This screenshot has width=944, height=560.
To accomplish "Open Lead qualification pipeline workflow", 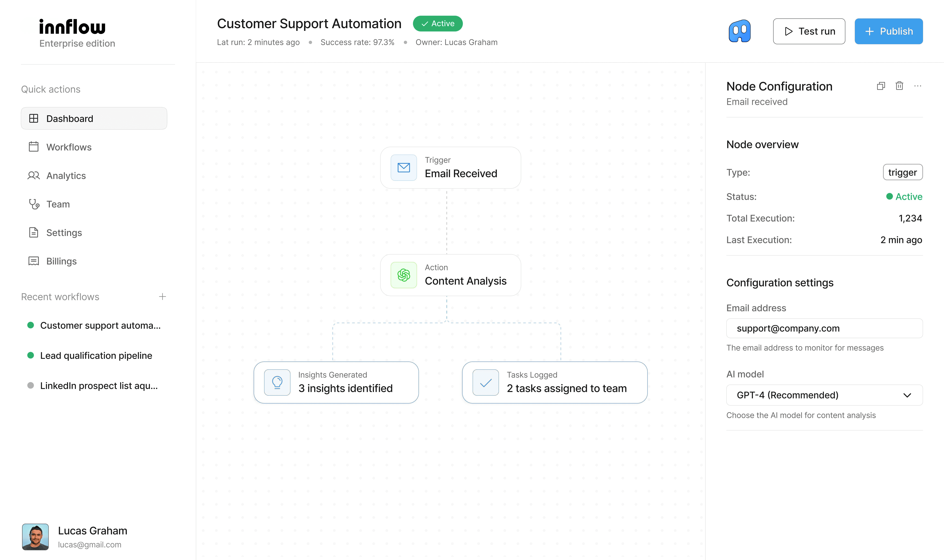I will pos(96,355).
